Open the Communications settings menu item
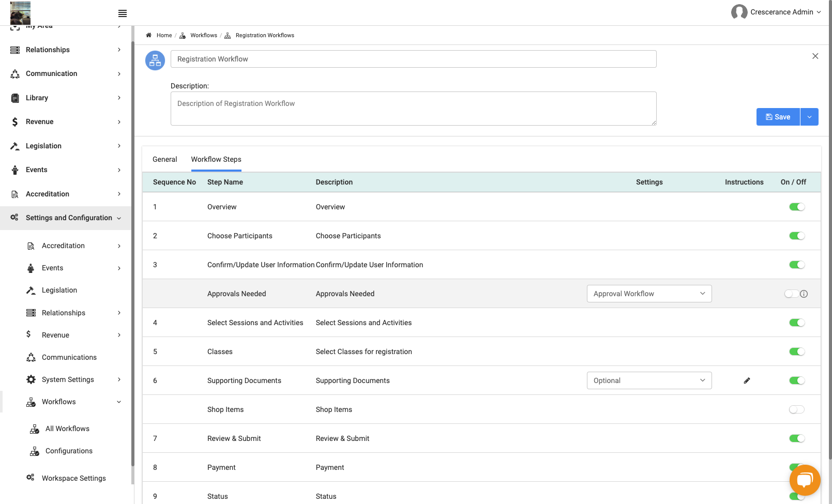832x504 pixels. coord(69,357)
